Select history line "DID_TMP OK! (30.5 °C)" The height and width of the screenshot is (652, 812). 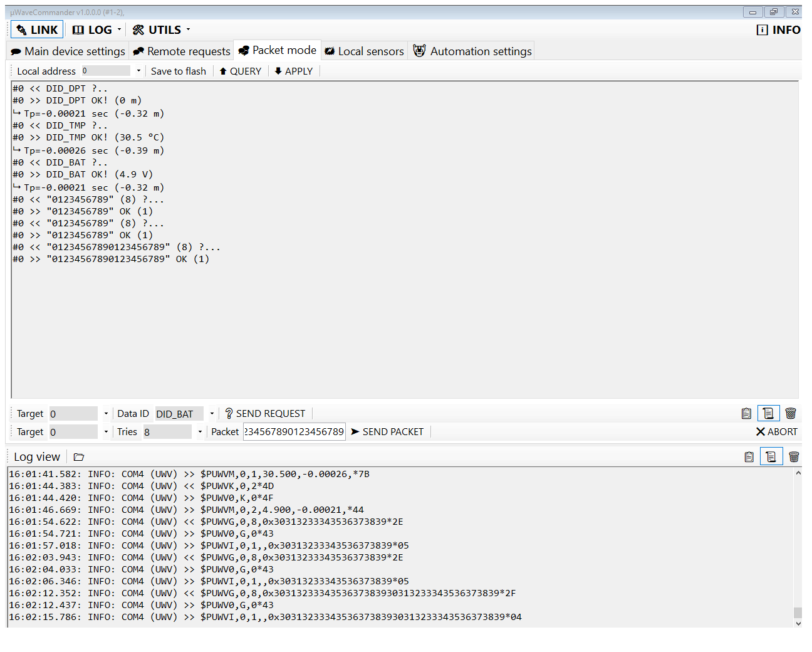[x=88, y=137]
